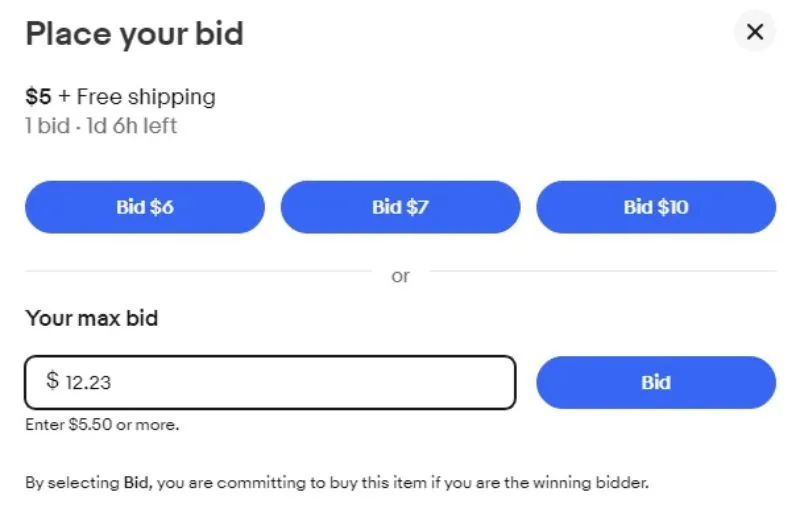This screenshot has height=530, width=800.
Task: Click the Bid $6 quick-bid button
Action: click(x=144, y=207)
